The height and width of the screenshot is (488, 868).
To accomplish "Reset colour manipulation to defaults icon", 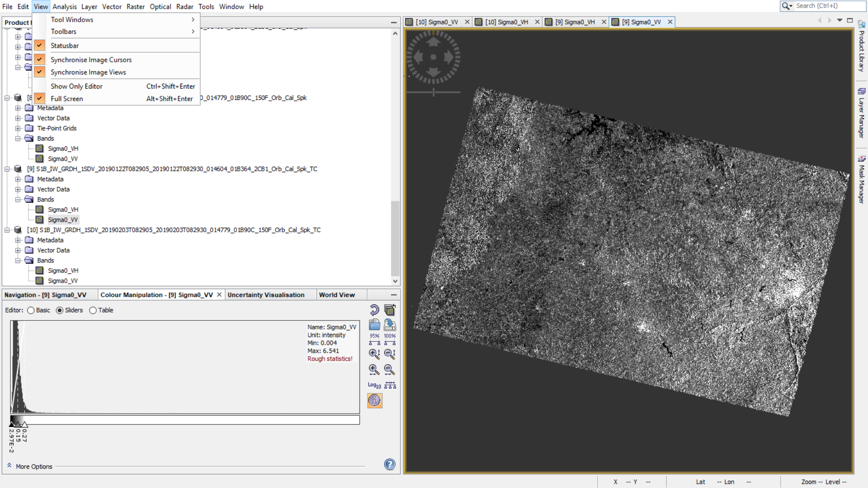I will coord(374,310).
